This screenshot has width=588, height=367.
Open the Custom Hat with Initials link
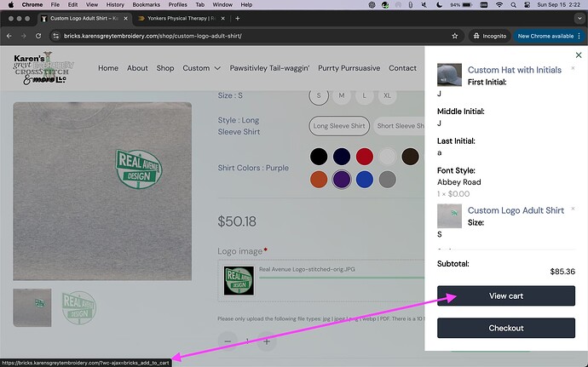pos(514,70)
